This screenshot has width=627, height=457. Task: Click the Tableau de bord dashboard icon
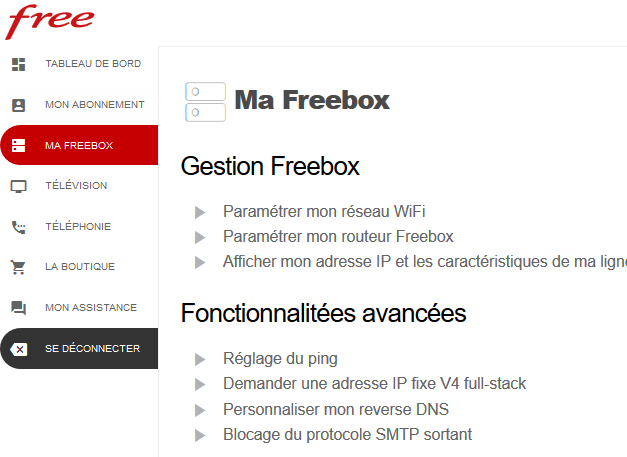point(18,64)
